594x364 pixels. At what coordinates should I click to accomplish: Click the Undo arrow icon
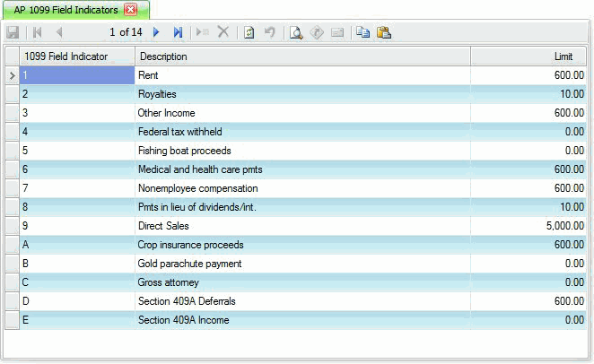[x=269, y=32]
